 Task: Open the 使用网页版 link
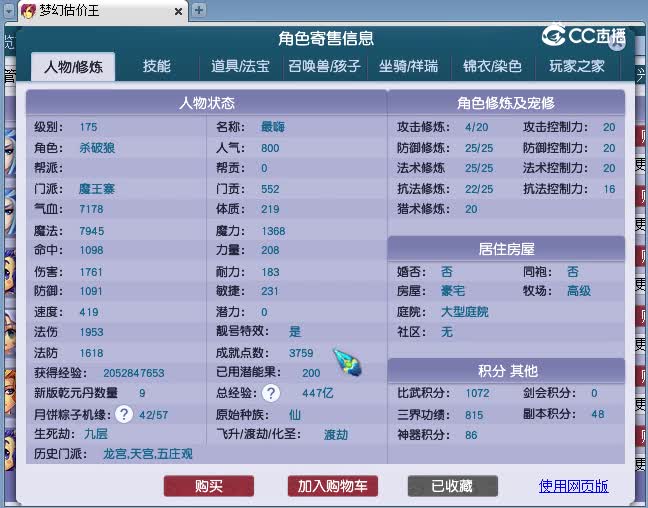click(574, 486)
